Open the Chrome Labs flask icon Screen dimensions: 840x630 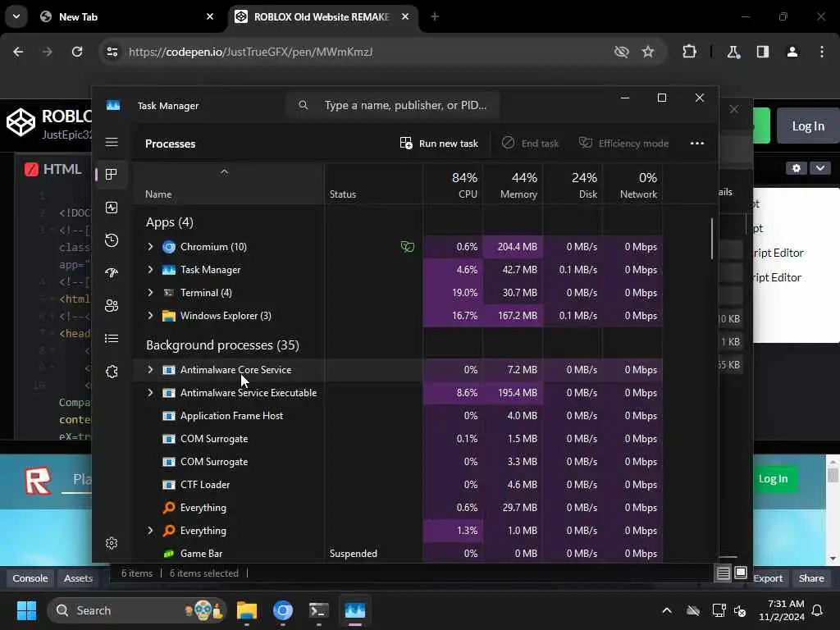[x=733, y=52]
